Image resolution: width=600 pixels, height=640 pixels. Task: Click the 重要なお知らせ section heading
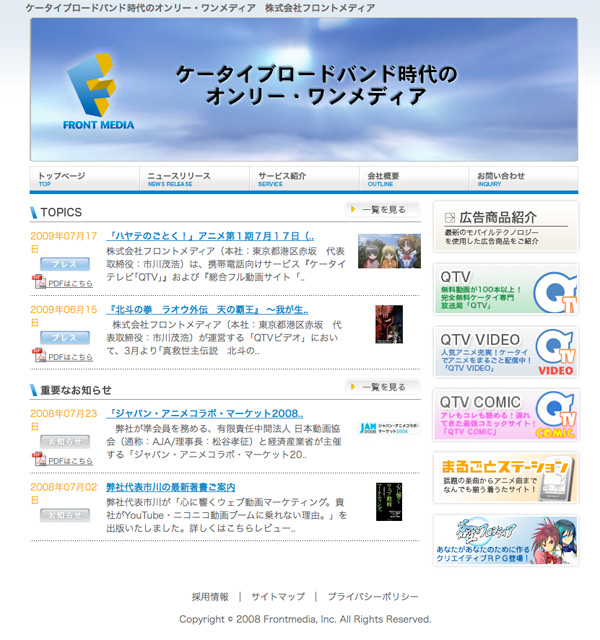coord(76,390)
